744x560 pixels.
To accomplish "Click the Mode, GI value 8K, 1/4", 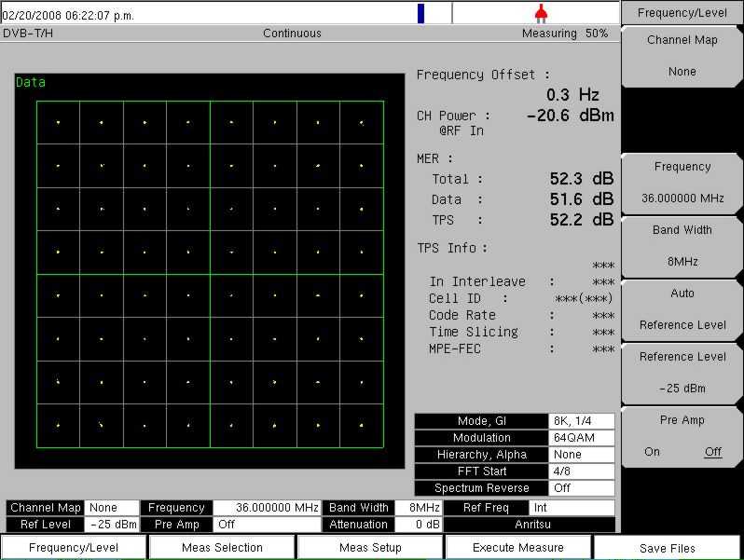I will 581,421.
